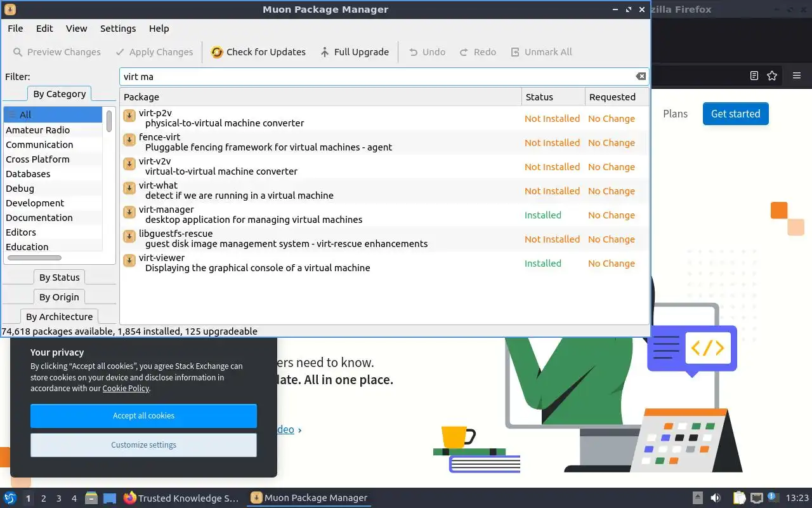Toggle Firefox reader view icon
Viewport: 812px width, 508px height.
point(754,76)
